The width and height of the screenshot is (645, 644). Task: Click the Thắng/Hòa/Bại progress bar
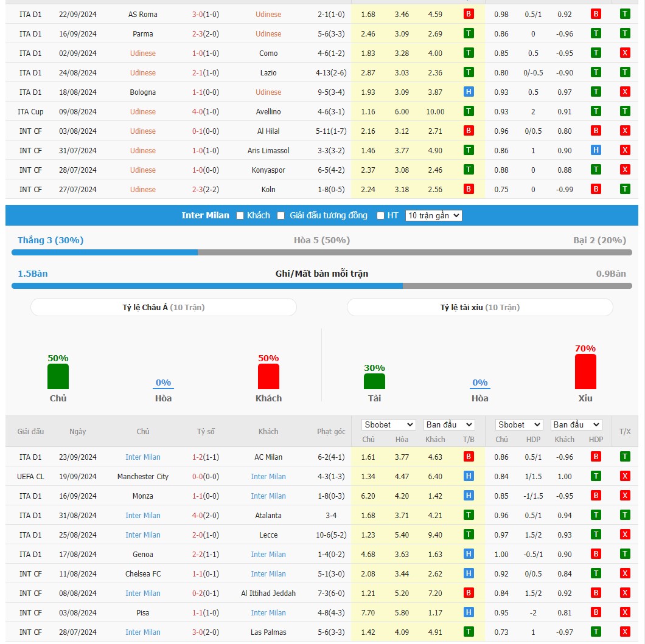(x=322, y=252)
